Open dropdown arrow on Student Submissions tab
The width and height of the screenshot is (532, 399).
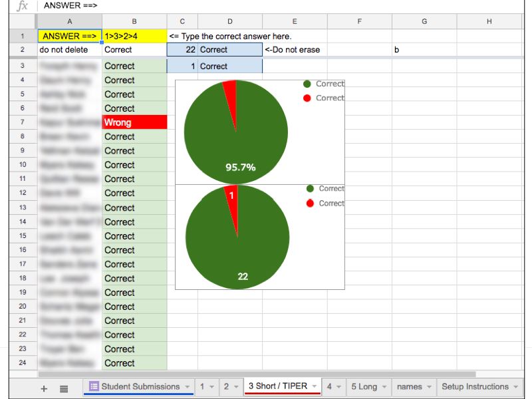tap(188, 387)
